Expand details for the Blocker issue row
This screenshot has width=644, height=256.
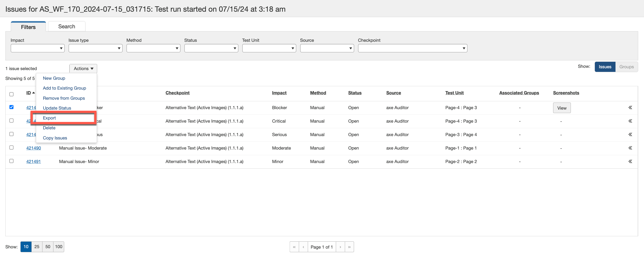tap(630, 108)
